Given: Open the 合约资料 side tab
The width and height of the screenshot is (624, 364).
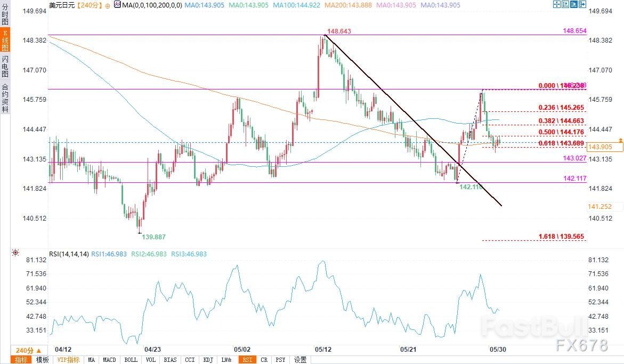Looking at the screenshot, I should click(x=5, y=98).
